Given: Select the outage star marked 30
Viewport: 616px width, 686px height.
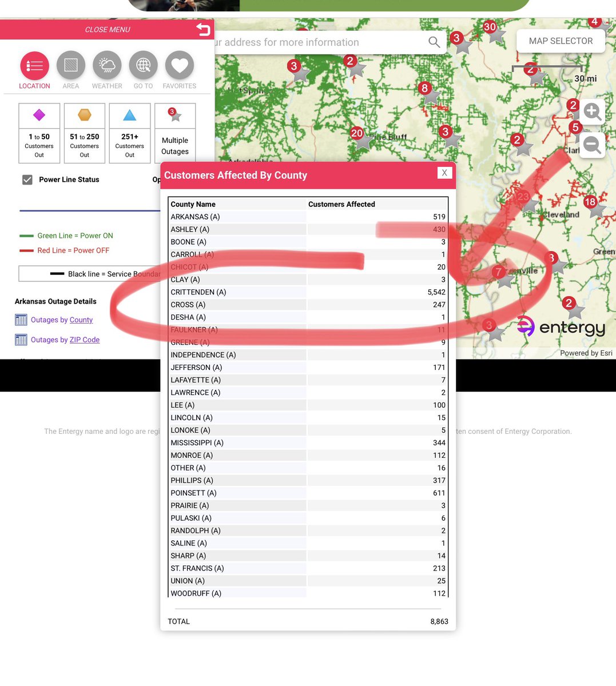Looking at the screenshot, I should click(494, 33).
